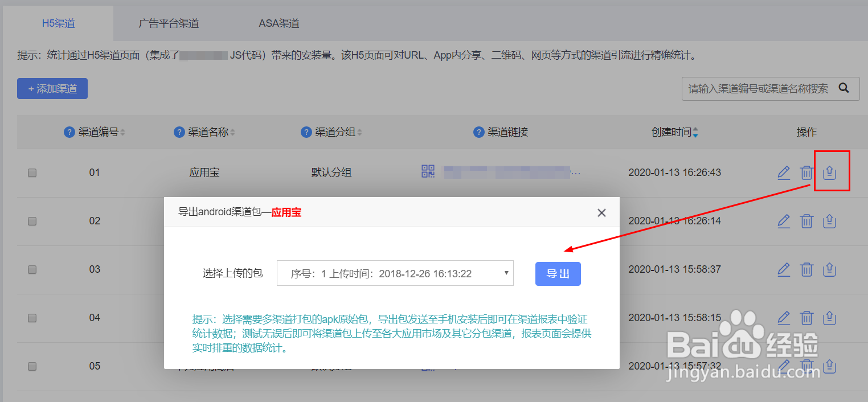Click the help icon beside 渠道编号 header
Screen dimensions: 868x402
(x=69, y=132)
